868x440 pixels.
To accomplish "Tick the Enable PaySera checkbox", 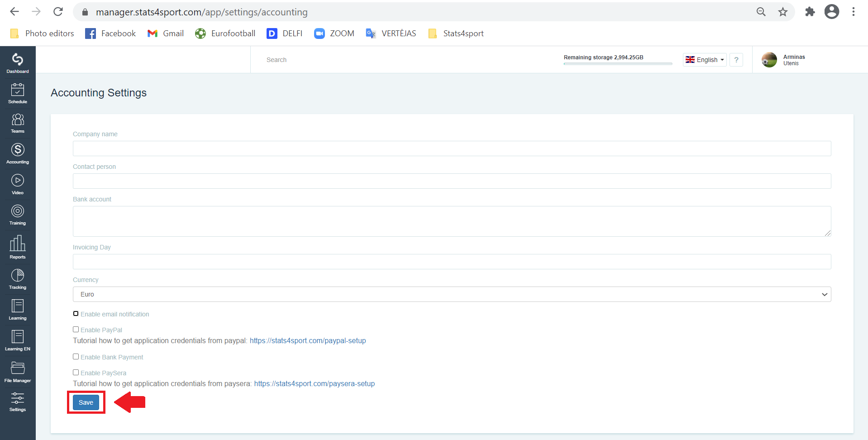I will [76, 373].
